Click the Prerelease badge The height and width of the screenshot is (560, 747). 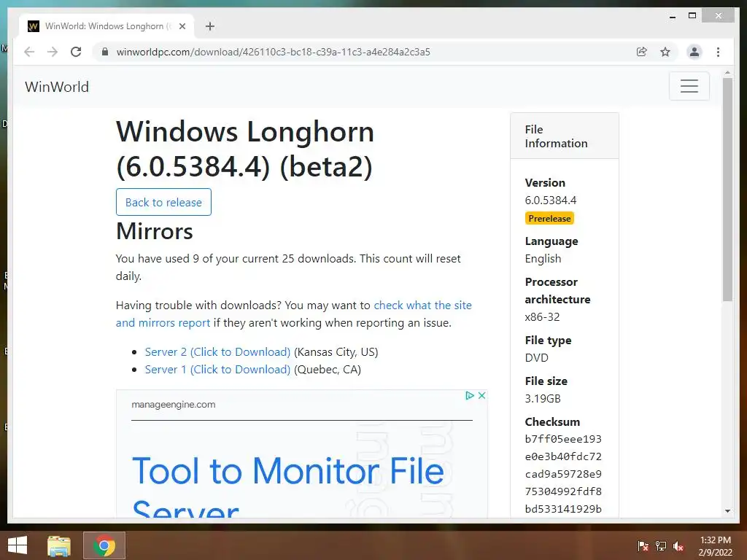pyautogui.click(x=549, y=219)
